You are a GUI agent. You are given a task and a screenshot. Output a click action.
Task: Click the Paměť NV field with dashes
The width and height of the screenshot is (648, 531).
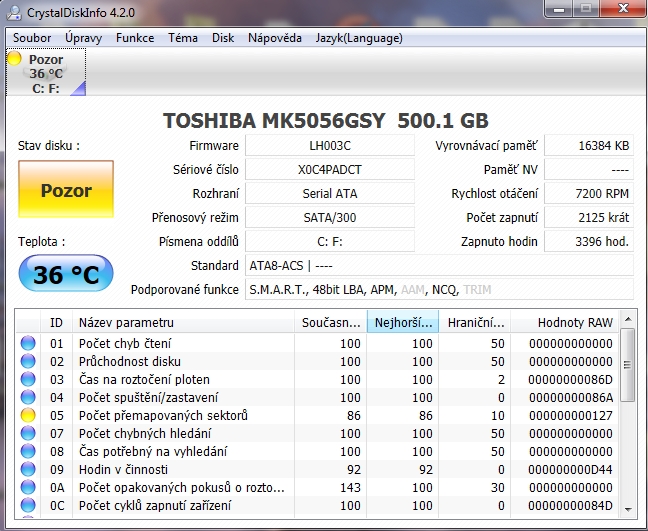(589, 169)
